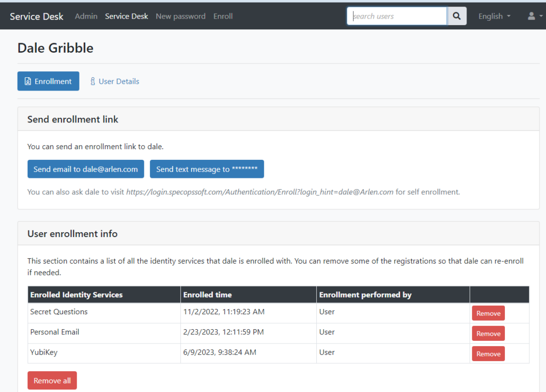Remove the Personal Email enrollment
This screenshot has width=546, height=392.
[488, 333]
